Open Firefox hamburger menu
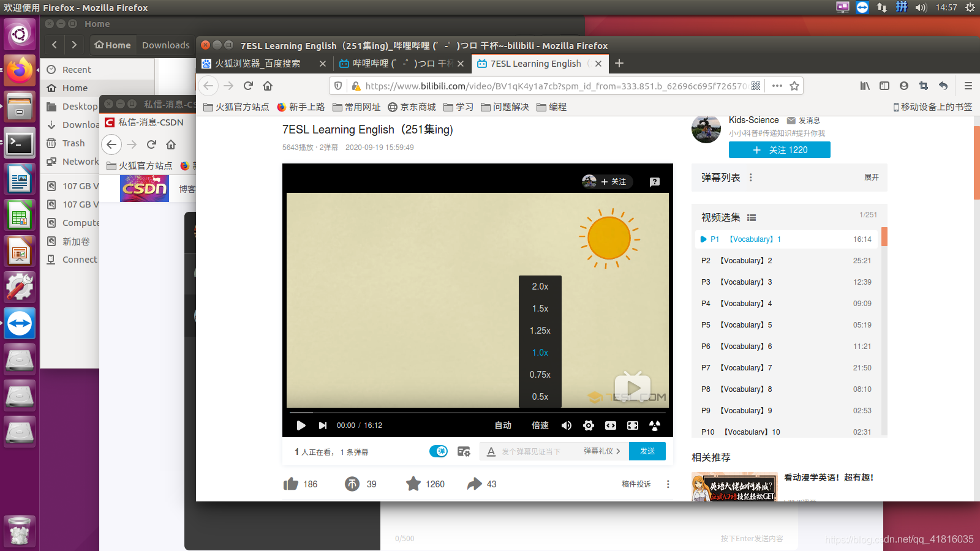Screen dimensions: 980x551 click(968, 86)
